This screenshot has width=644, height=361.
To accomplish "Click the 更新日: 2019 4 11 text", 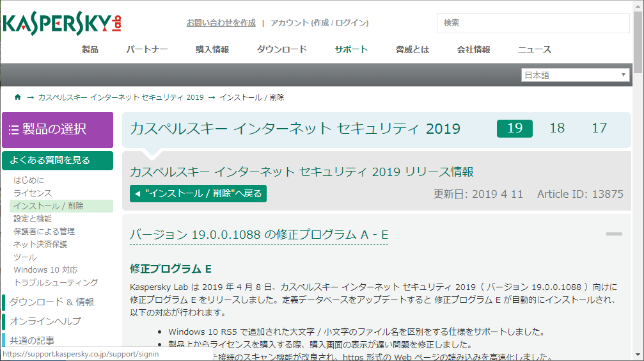I will click(x=478, y=194).
